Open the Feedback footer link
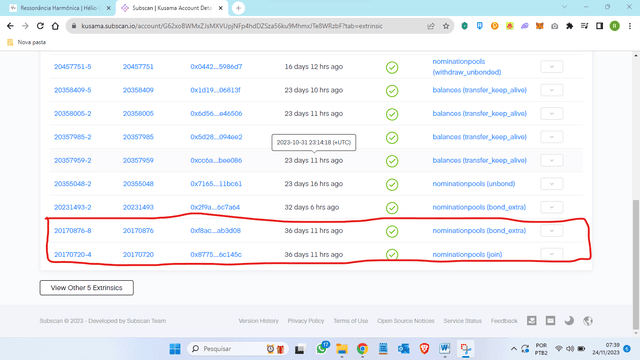Image resolution: width=640 pixels, height=360 pixels. pyautogui.click(x=504, y=321)
